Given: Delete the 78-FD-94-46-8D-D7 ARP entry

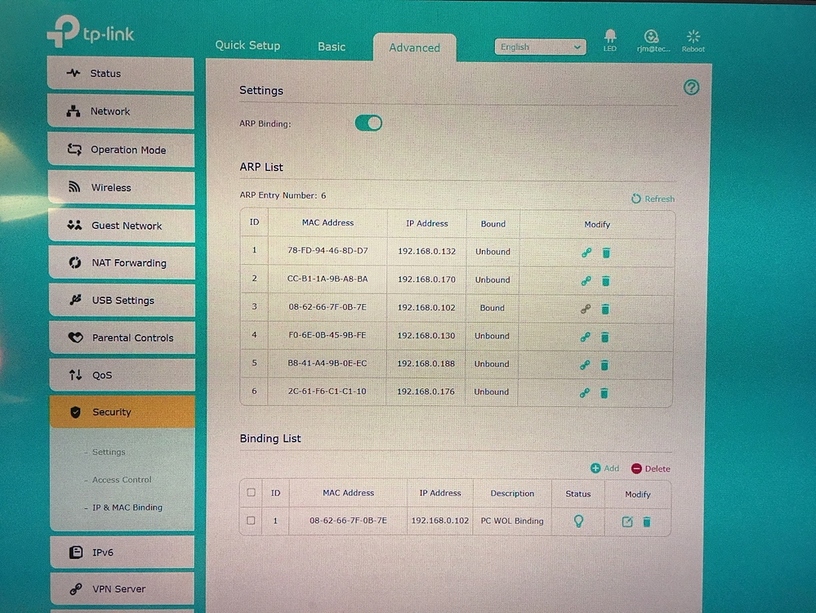Looking at the screenshot, I should tap(606, 253).
